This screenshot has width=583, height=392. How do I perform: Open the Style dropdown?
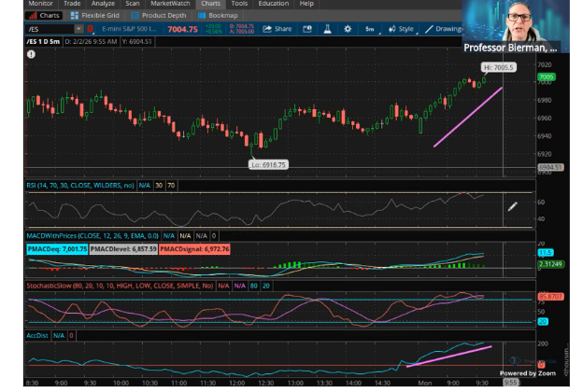point(405,29)
